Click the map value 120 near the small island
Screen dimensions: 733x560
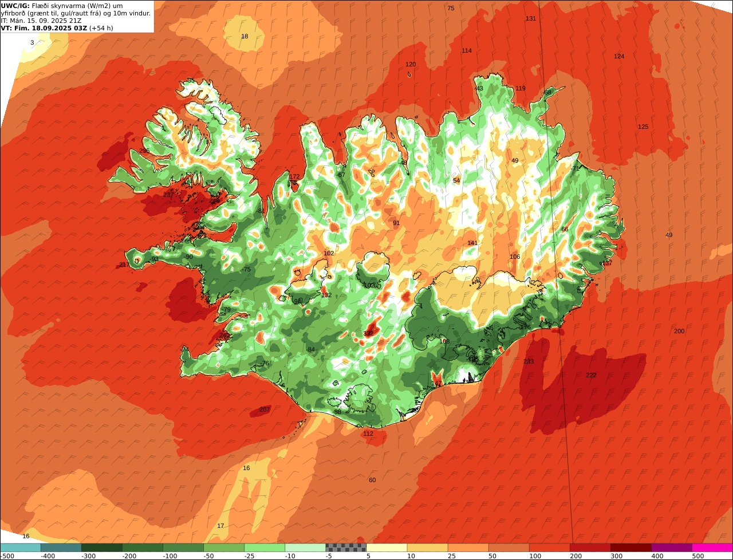pyautogui.click(x=411, y=65)
